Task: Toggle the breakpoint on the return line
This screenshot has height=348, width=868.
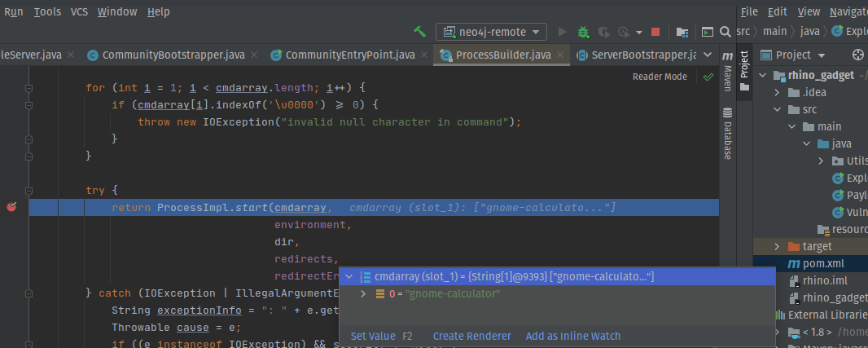Action: 11,207
